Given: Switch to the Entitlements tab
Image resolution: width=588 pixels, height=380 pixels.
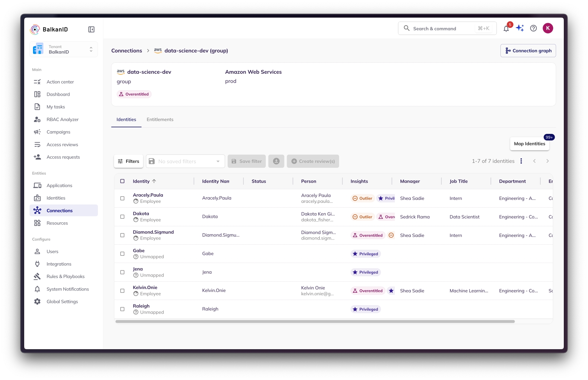Looking at the screenshot, I should pyautogui.click(x=160, y=120).
